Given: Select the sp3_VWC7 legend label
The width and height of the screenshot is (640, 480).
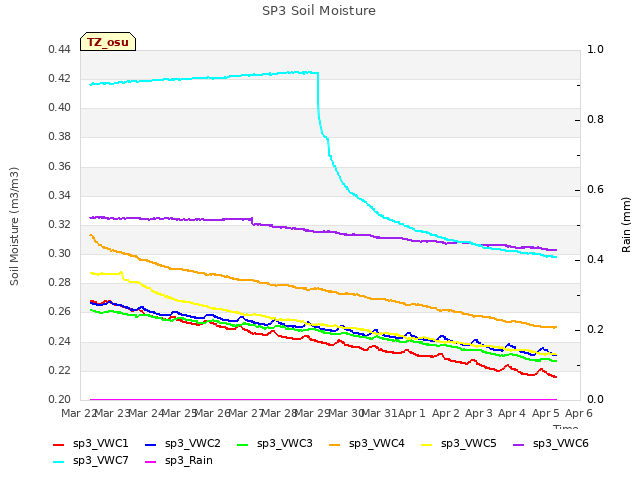Looking at the screenshot, I should tap(100, 460).
